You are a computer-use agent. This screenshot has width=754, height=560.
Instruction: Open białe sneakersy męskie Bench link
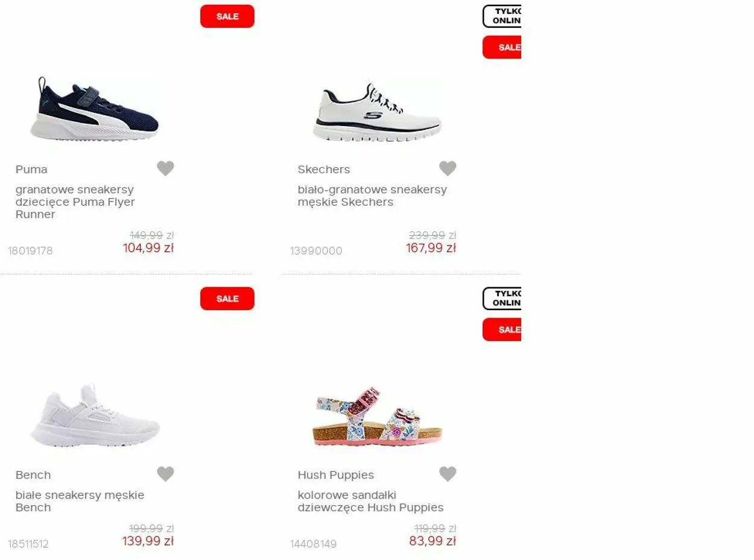coord(80,501)
